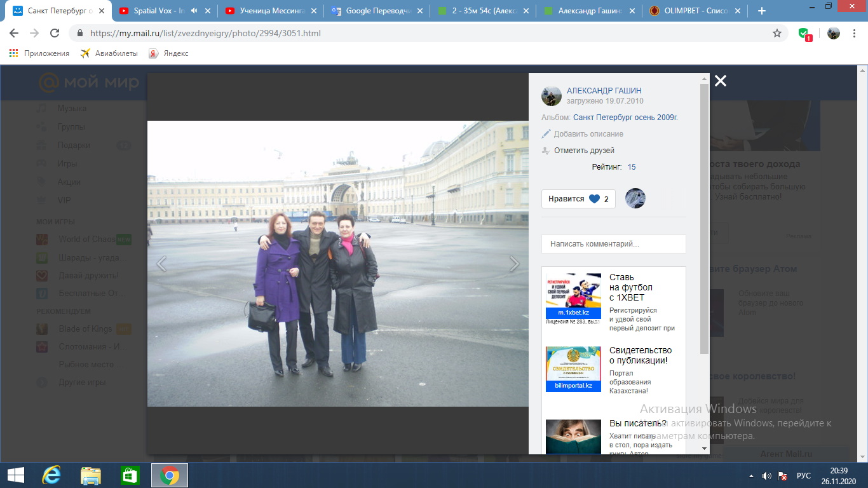Open the Приложения bookmarks shortcut
The height and width of the screenshot is (488, 868).
click(39, 53)
